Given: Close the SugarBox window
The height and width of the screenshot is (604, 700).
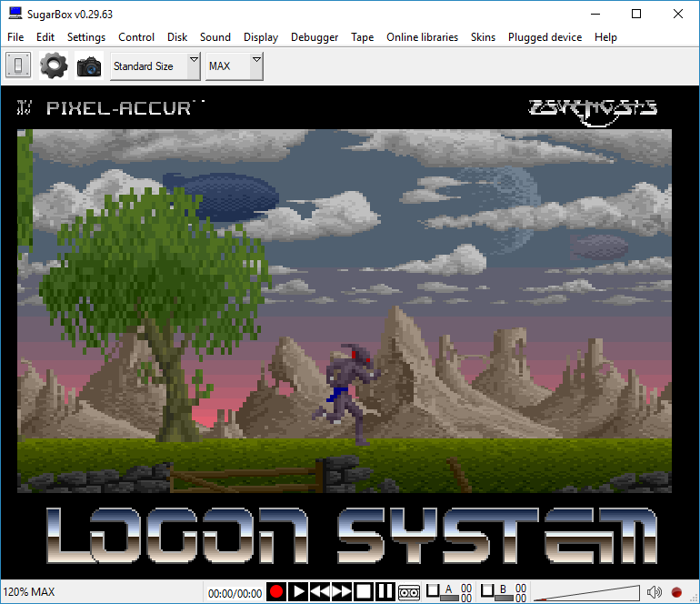Looking at the screenshot, I should [x=677, y=14].
